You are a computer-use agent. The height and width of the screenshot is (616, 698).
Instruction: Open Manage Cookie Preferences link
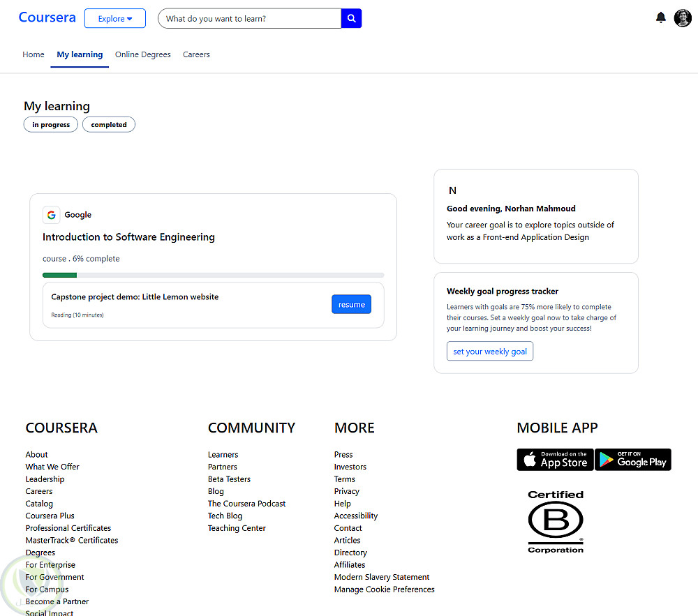384,589
